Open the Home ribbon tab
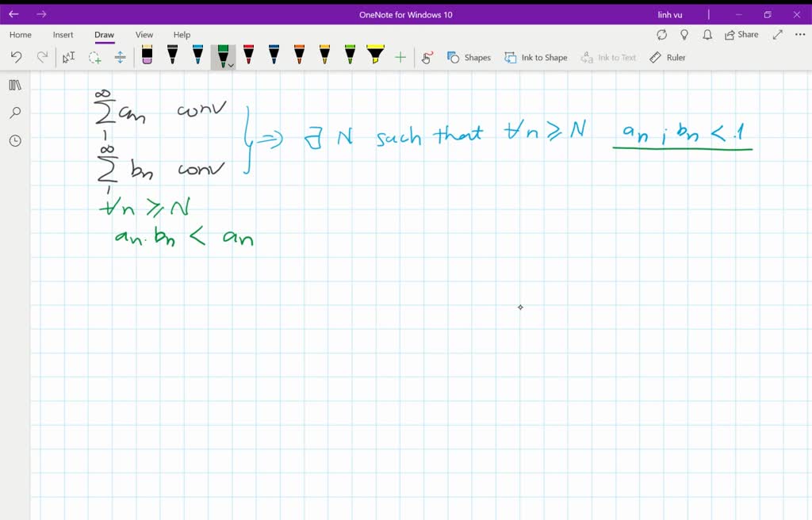The width and height of the screenshot is (812, 520). (20, 34)
